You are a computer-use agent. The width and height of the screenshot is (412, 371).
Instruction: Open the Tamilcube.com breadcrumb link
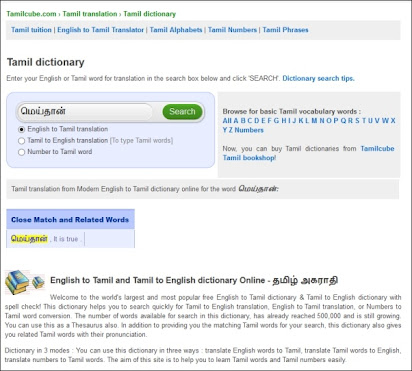[31, 14]
